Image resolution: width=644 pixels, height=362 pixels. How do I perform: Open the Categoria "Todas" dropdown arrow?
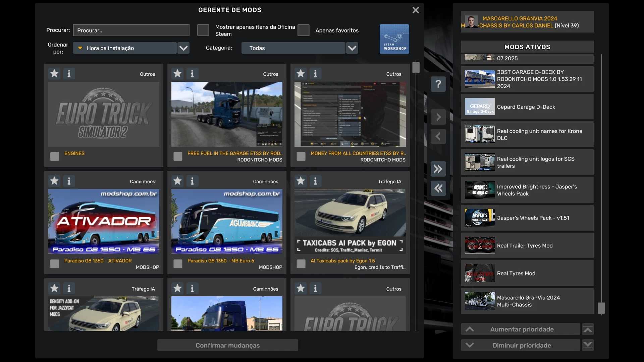pyautogui.click(x=352, y=48)
